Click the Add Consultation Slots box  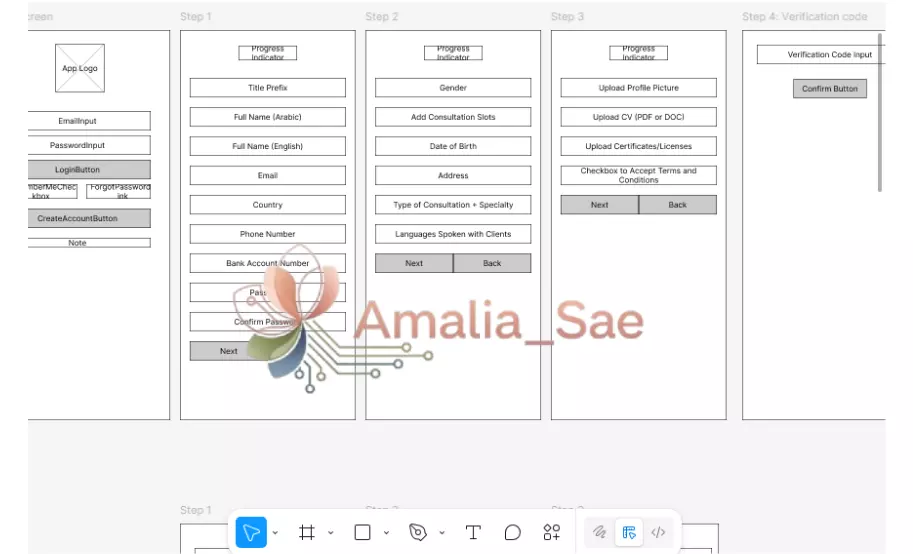click(x=453, y=117)
